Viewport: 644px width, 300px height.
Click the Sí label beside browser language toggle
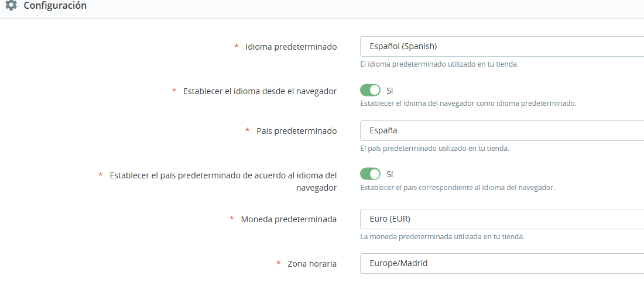[390, 91]
